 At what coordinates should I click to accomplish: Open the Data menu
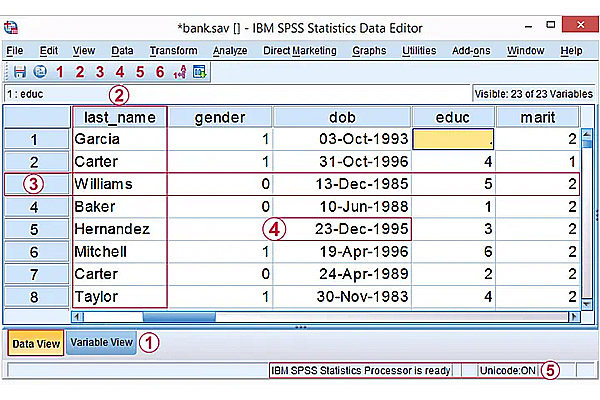tap(122, 51)
